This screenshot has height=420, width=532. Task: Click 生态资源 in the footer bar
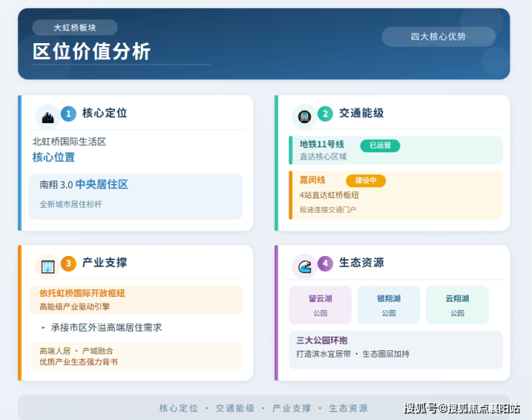[349, 408]
